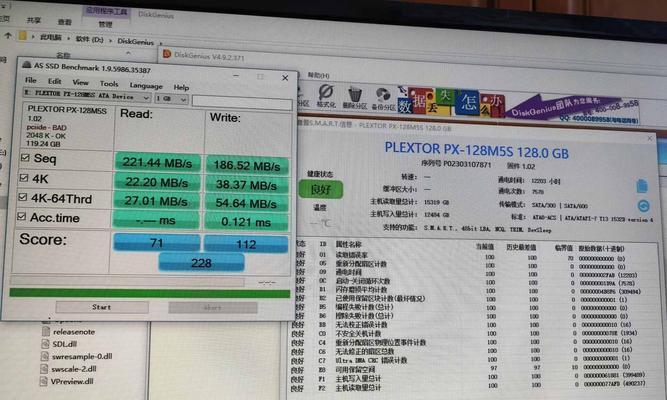Click the Abort button in AS SSD
Image resolution: width=667 pixels, height=400 pixels.
coord(213,307)
